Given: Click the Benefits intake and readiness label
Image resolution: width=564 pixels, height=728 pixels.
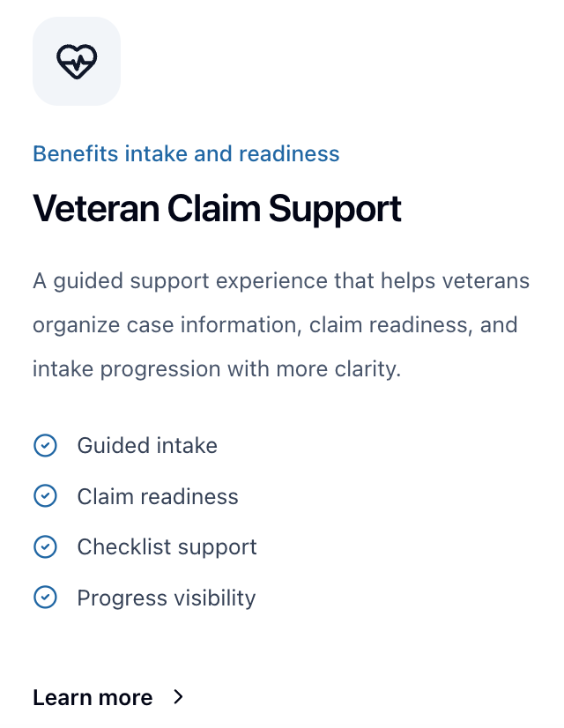Looking at the screenshot, I should click(x=186, y=154).
